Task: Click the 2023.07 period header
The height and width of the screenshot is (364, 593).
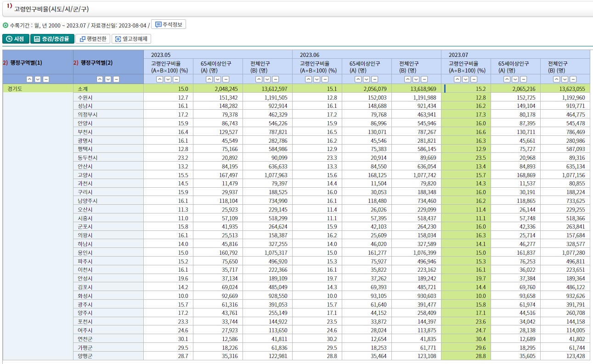Action: [516, 55]
